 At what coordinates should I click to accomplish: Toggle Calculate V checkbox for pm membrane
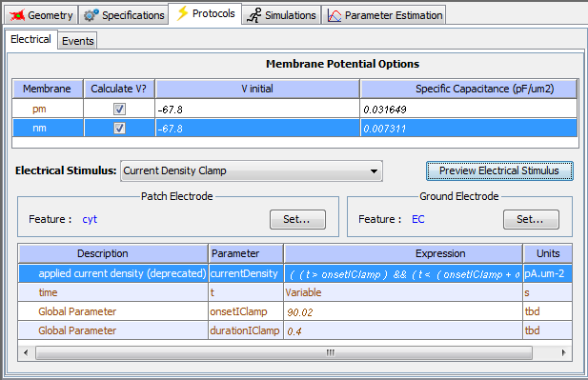119,110
